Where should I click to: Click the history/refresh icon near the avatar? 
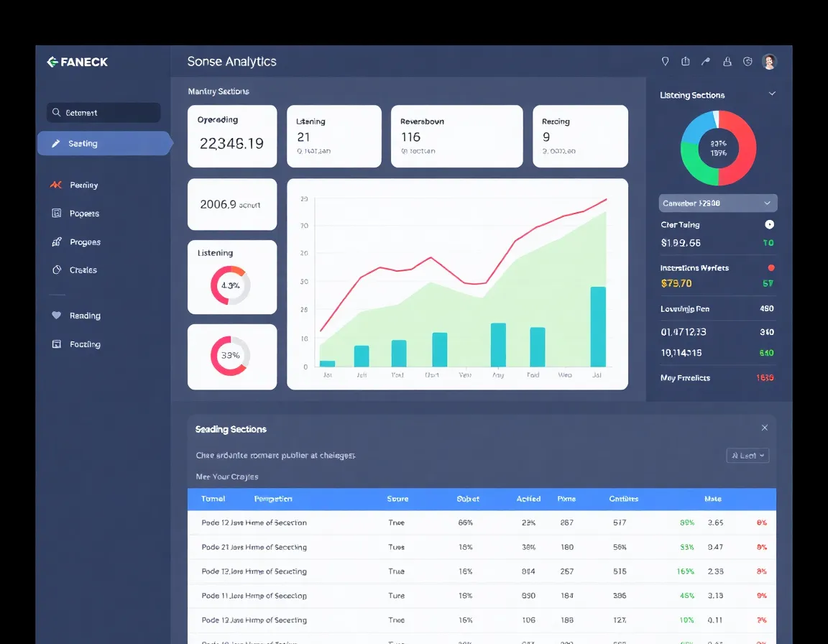pos(747,61)
